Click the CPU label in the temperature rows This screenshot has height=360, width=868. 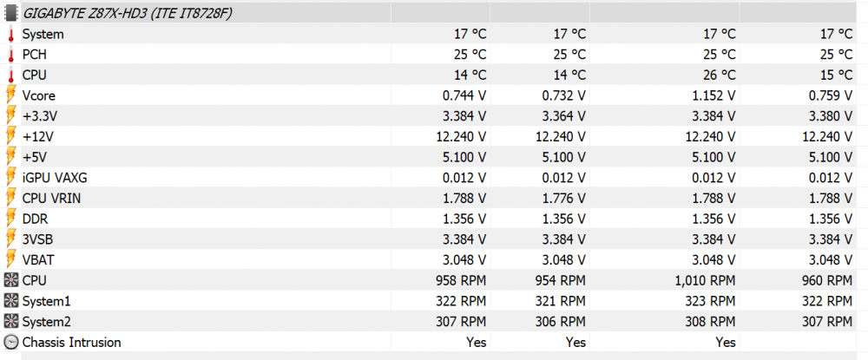click(x=35, y=75)
